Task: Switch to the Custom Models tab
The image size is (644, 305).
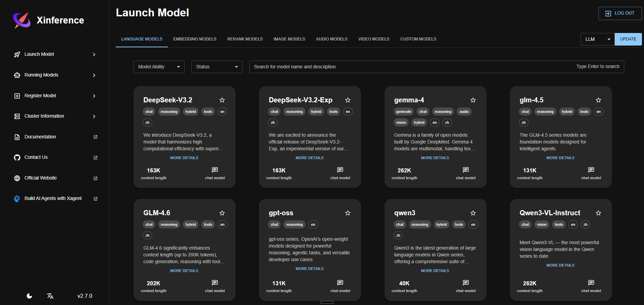Action: (x=418, y=39)
